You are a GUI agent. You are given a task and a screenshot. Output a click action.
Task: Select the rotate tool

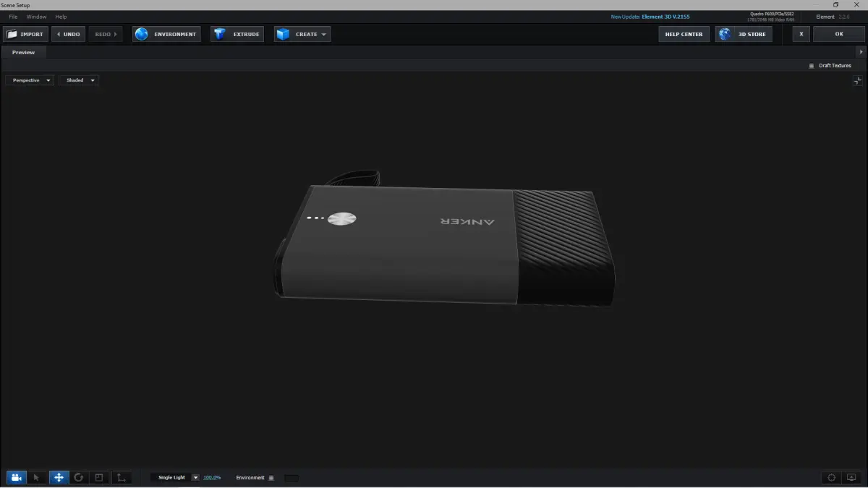click(x=79, y=477)
